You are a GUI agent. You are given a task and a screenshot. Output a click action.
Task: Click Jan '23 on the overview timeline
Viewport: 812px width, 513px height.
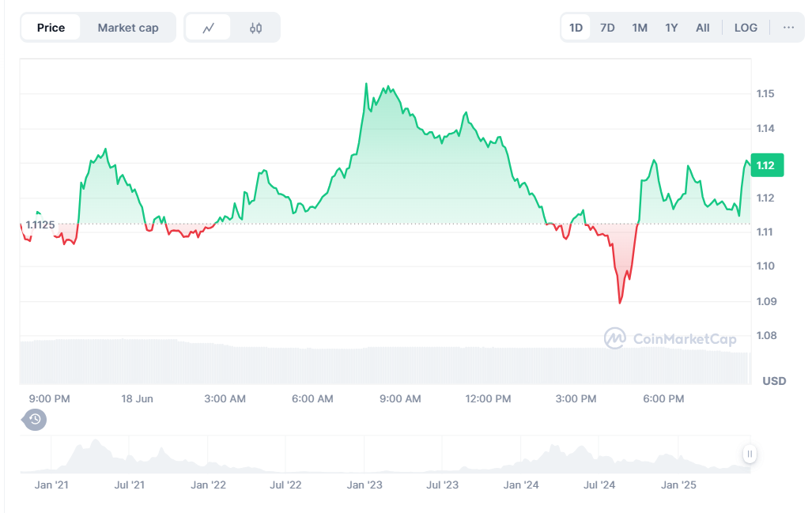[365, 485]
